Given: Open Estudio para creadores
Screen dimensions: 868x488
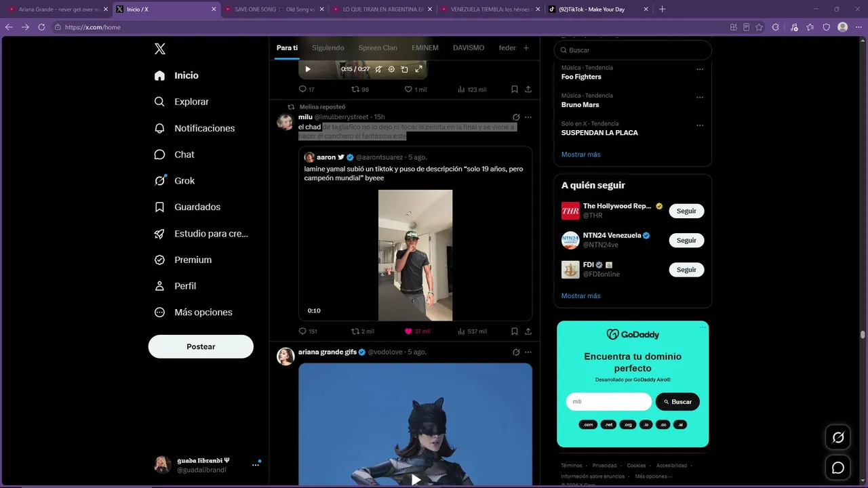Looking at the screenshot, I should pyautogui.click(x=201, y=233).
